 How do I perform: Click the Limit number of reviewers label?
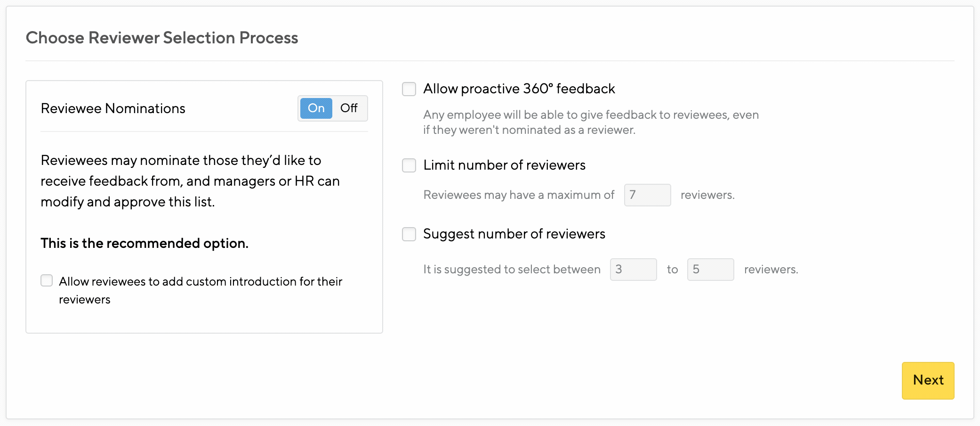click(504, 165)
